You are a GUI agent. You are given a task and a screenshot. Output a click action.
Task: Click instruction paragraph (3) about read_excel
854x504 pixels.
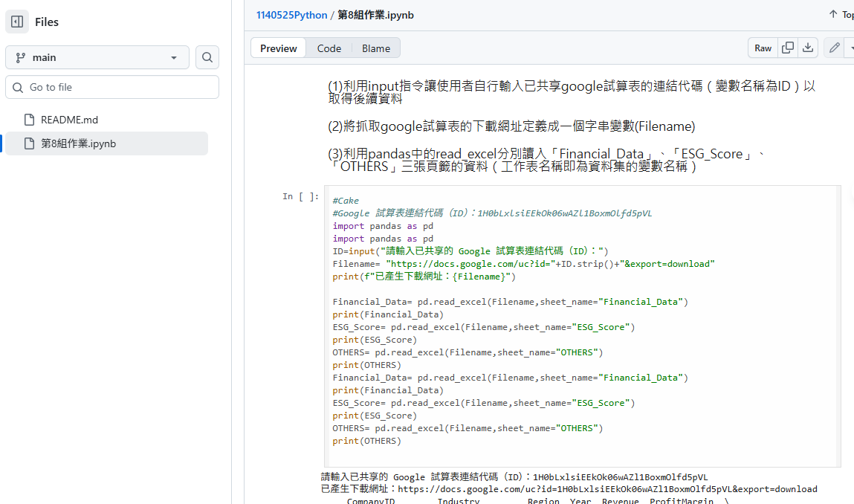pos(546,160)
